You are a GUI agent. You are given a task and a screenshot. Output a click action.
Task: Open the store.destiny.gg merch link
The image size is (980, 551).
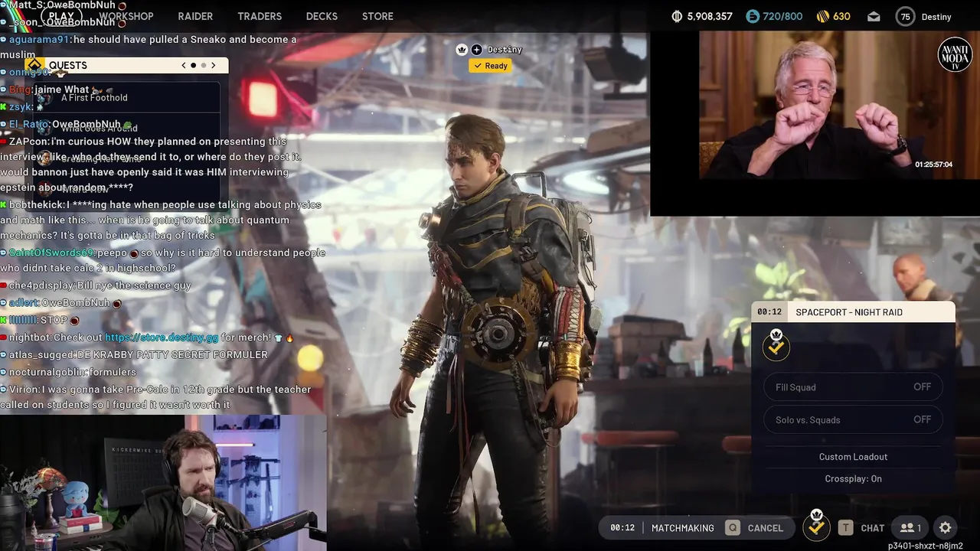tap(162, 337)
